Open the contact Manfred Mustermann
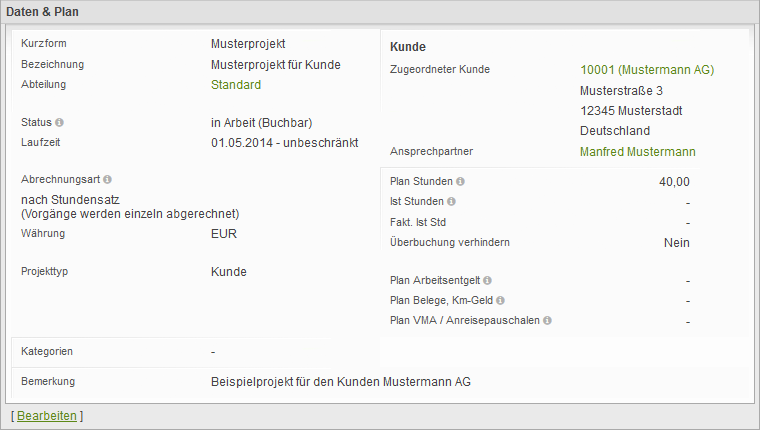Image resolution: width=760 pixels, height=430 pixels. (638, 152)
